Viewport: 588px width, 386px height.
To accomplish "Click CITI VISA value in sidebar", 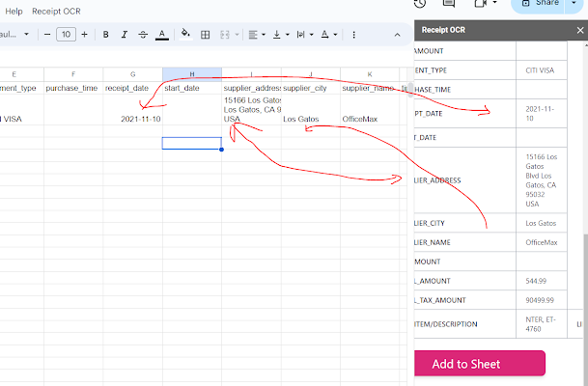I will [x=540, y=70].
